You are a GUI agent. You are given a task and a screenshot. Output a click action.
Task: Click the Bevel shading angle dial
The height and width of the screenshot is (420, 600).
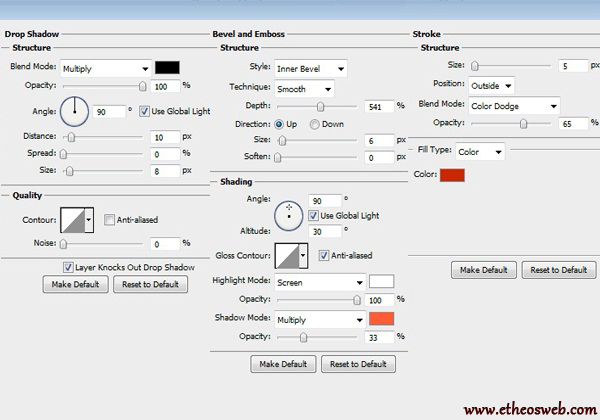[289, 212]
